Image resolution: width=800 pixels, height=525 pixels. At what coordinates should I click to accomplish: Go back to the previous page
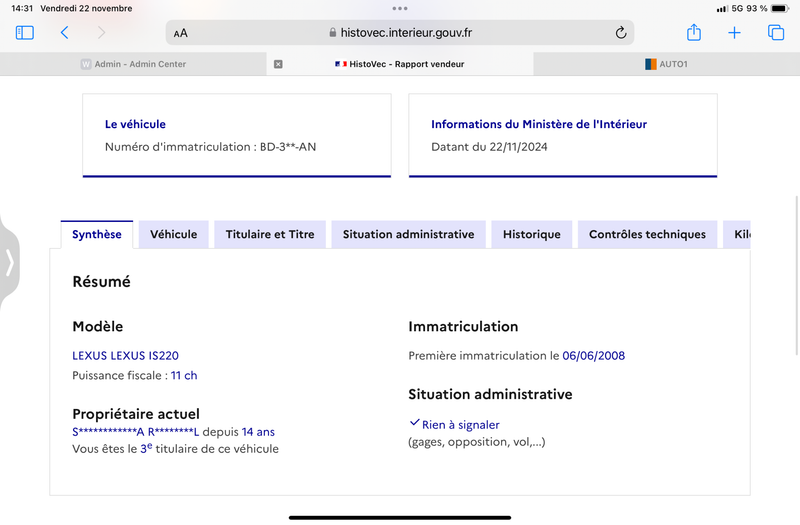point(64,33)
